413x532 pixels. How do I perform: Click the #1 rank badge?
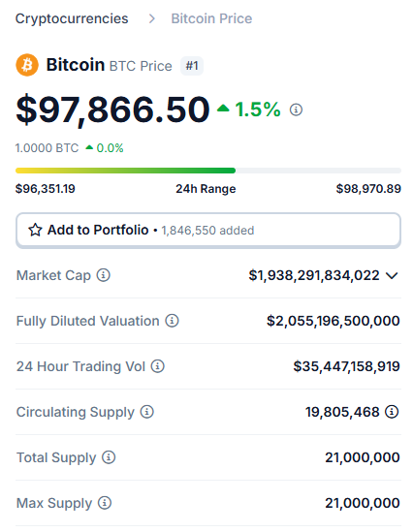tap(192, 66)
